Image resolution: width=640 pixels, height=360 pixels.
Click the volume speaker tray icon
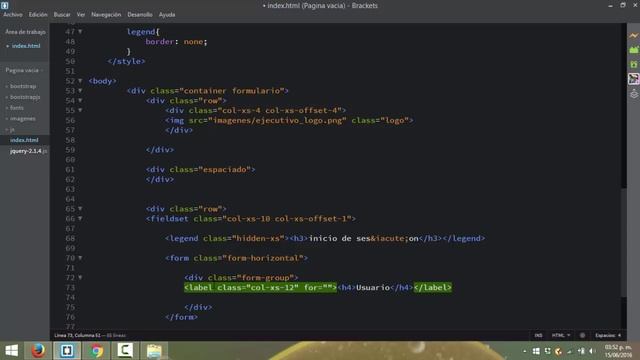click(592, 351)
